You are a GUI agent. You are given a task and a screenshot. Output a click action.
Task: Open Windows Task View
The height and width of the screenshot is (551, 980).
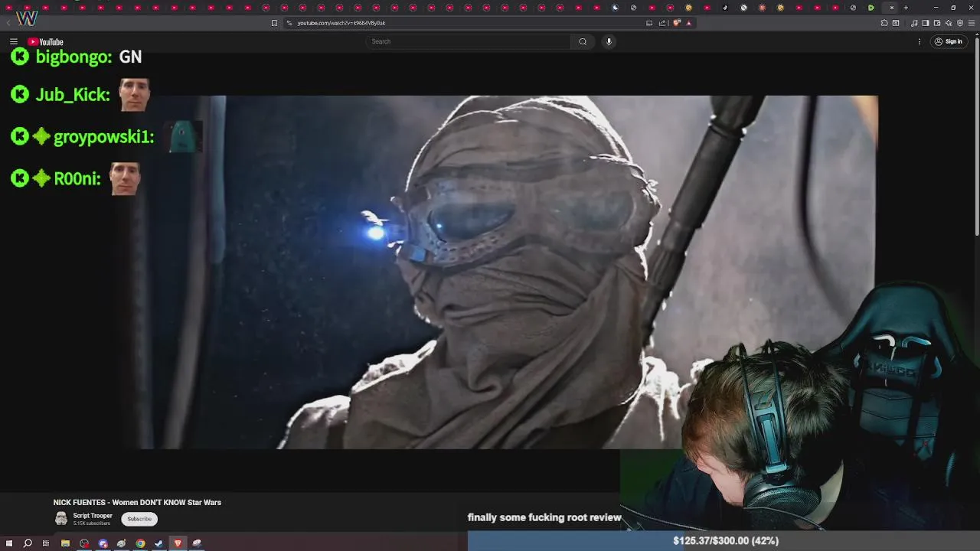point(46,543)
